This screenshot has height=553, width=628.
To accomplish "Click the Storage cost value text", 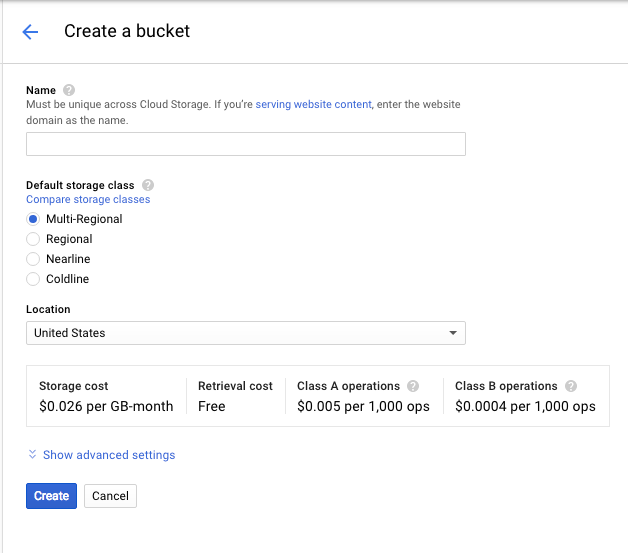I will coord(106,406).
